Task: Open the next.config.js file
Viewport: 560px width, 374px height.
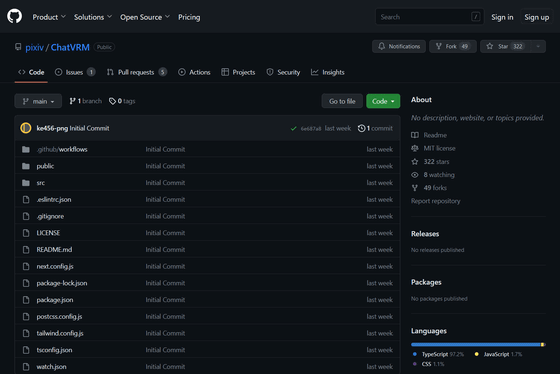Action: (55, 266)
